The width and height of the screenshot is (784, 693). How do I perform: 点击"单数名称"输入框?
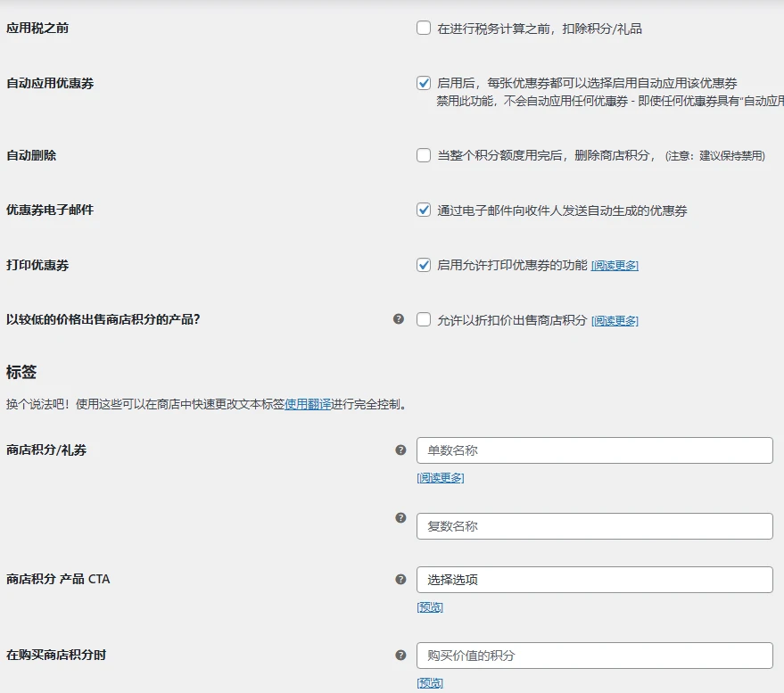coord(594,450)
